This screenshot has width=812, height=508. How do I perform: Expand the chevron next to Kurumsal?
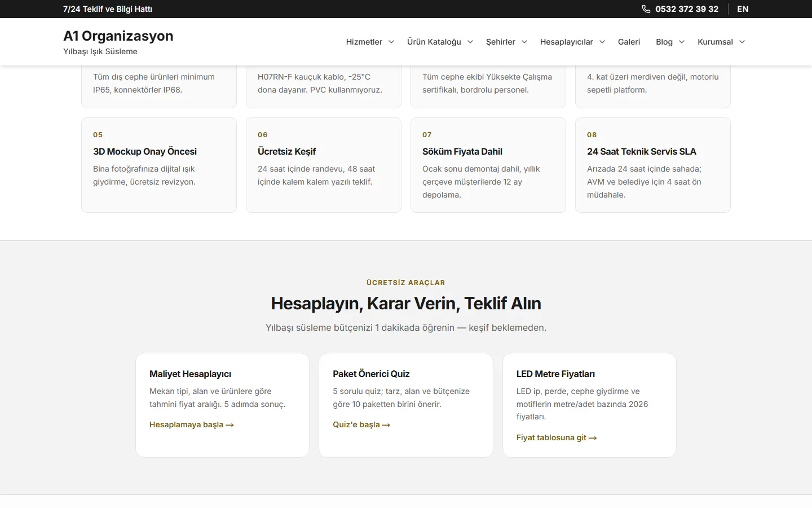click(x=742, y=42)
